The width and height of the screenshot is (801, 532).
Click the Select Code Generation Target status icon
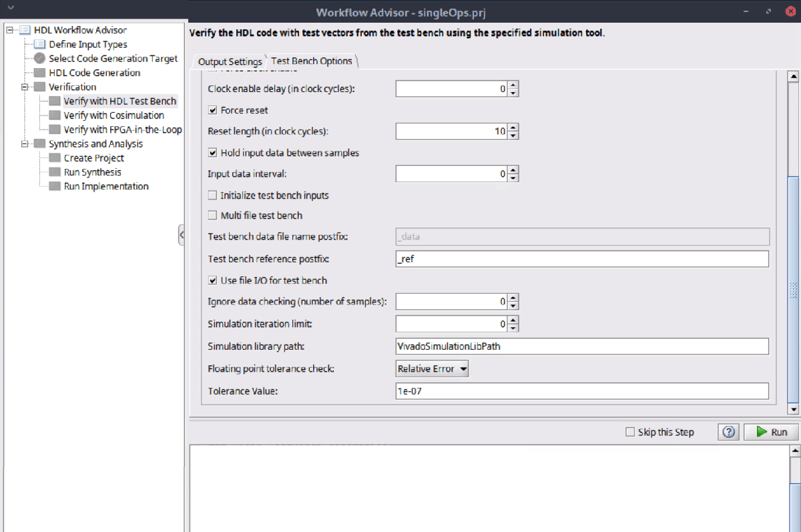[x=39, y=59]
